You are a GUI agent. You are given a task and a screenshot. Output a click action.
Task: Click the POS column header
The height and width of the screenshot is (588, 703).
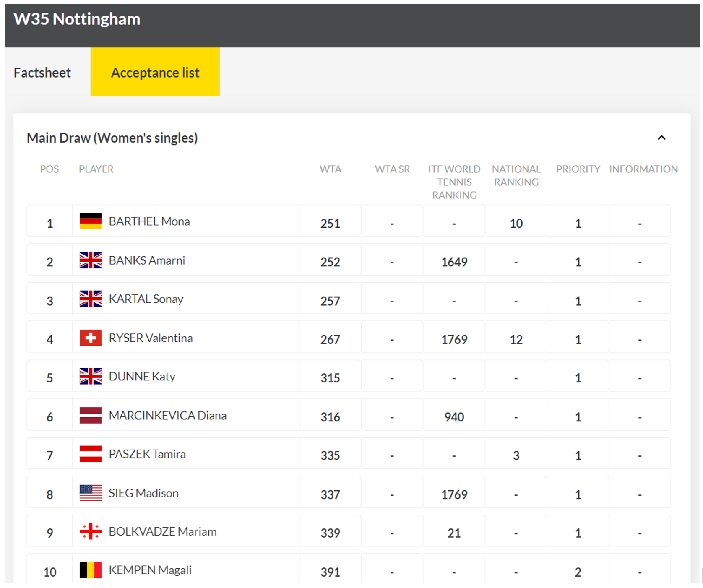point(49,169)
